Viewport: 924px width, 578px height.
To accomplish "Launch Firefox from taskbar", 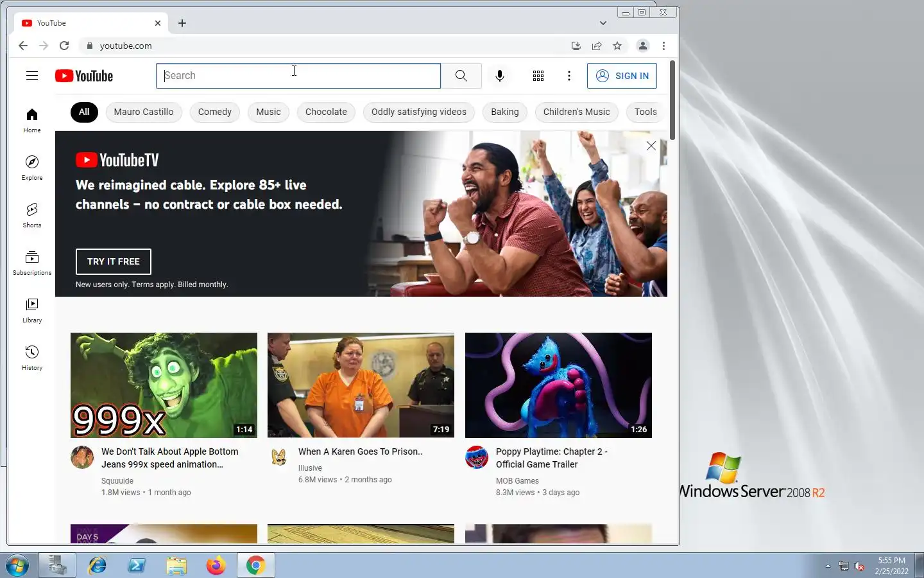I will click(x=216, y=566).
